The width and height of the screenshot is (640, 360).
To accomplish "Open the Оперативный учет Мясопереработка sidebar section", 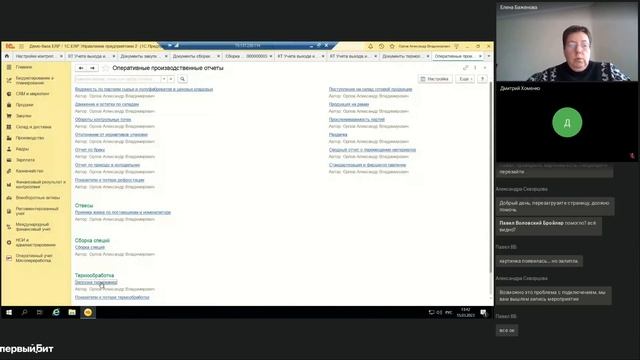I will click(34, 258).
